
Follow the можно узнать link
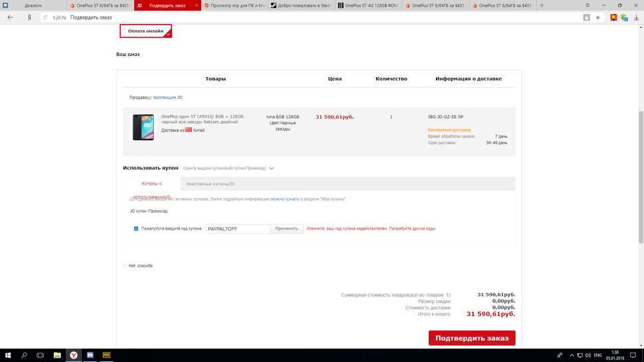point(285,199)
